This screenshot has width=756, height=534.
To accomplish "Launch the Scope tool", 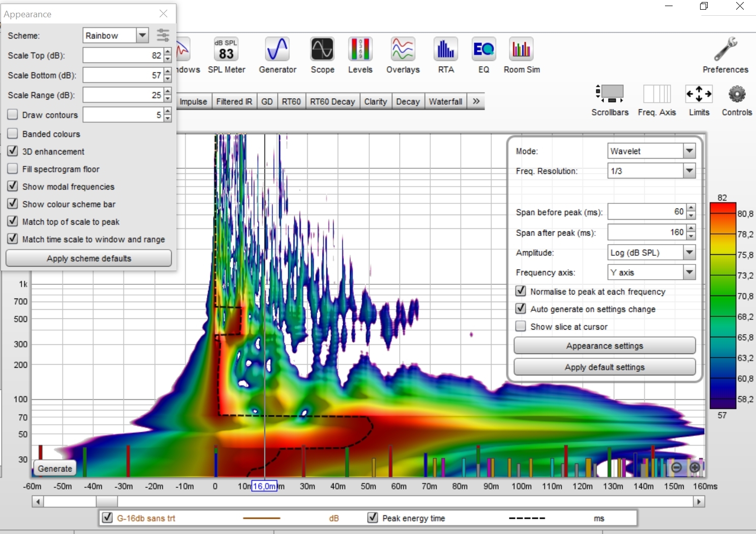I will click(x=322, y=55).
